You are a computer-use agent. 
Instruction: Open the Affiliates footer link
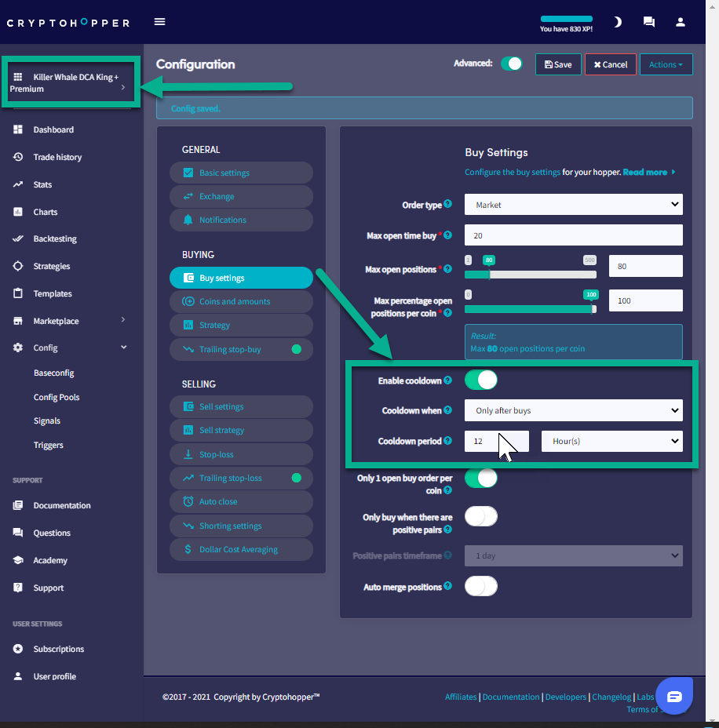point(460,697)
